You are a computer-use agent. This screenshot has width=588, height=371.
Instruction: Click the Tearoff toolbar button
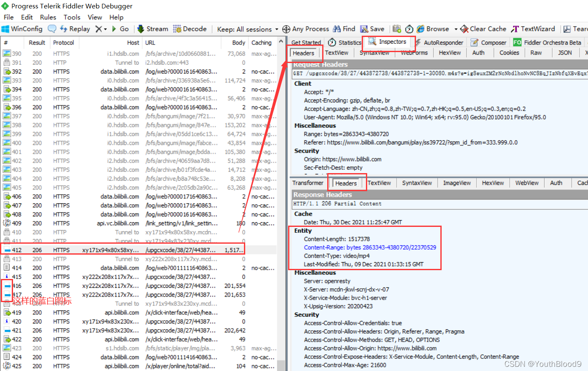(575, 29)
